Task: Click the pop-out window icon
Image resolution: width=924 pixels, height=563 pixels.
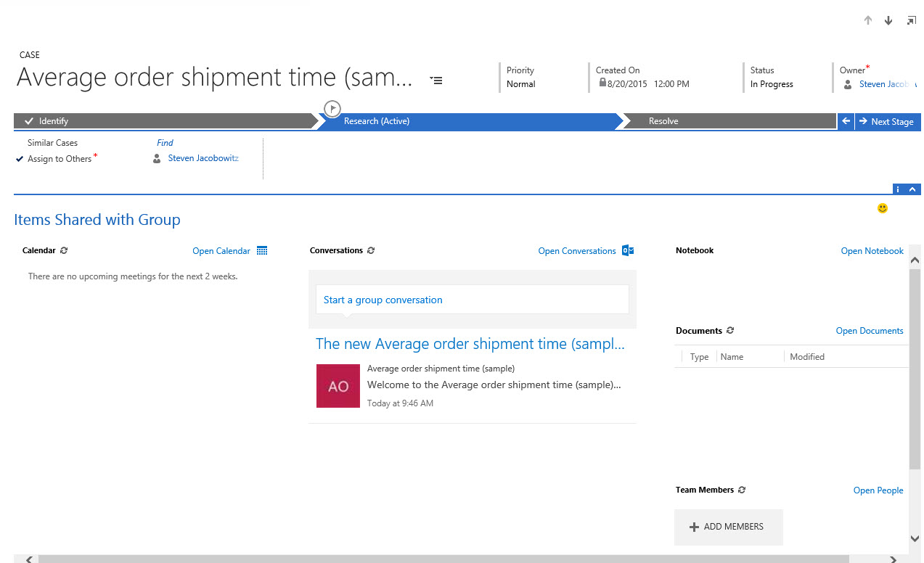Action: 911,21
